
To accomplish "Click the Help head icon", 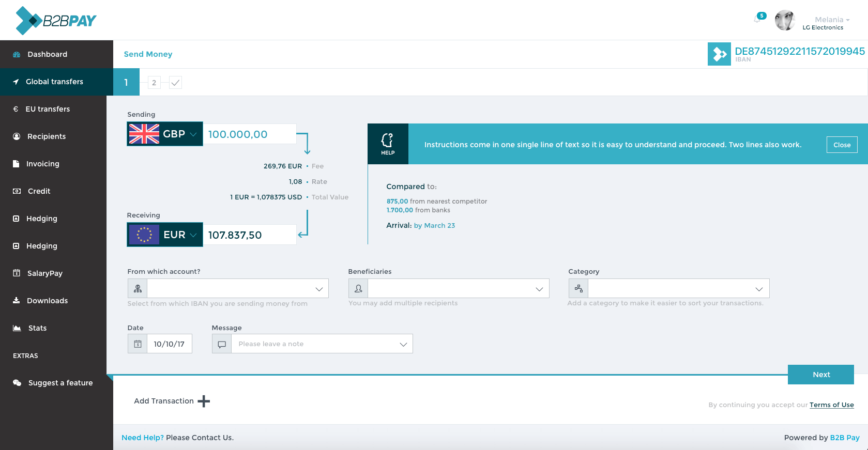I will point(388,144).
